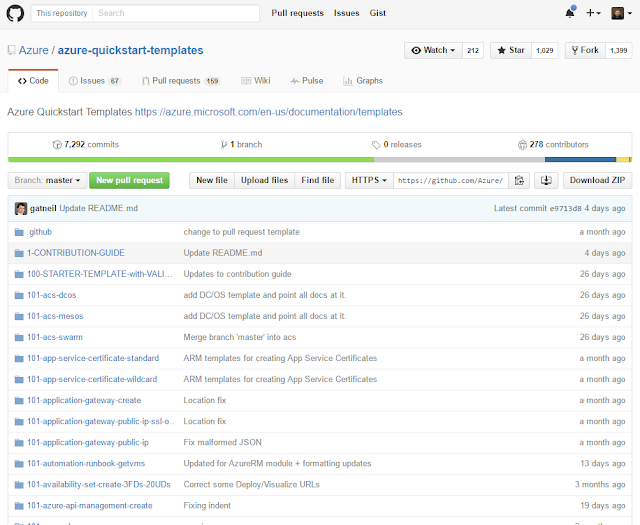The image size is (640, 525).
Task: Open the 1-CONTRIBUTION-GUIDE folder
Action: pyautogui.click(x=76, y=253)
